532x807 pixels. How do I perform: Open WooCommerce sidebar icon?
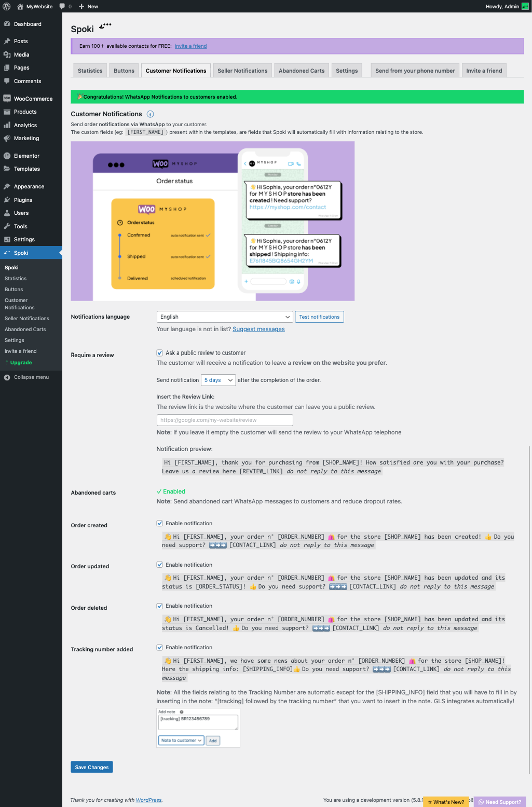tap(7, 99)
